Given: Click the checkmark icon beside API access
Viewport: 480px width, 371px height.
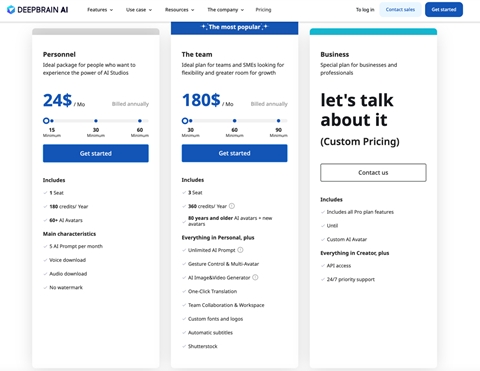Looking at the screenshot, I should 323,266.
